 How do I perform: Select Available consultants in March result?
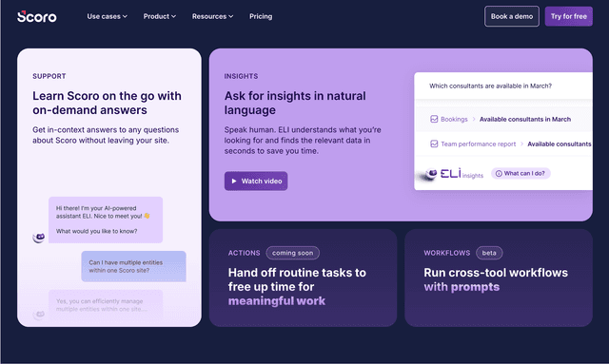(525, 119)
